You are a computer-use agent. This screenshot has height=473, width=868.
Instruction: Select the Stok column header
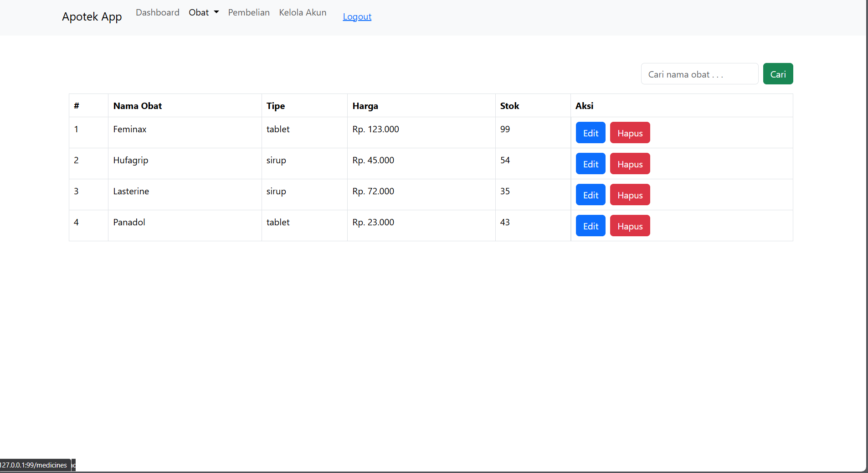click(x=509, y=106)
